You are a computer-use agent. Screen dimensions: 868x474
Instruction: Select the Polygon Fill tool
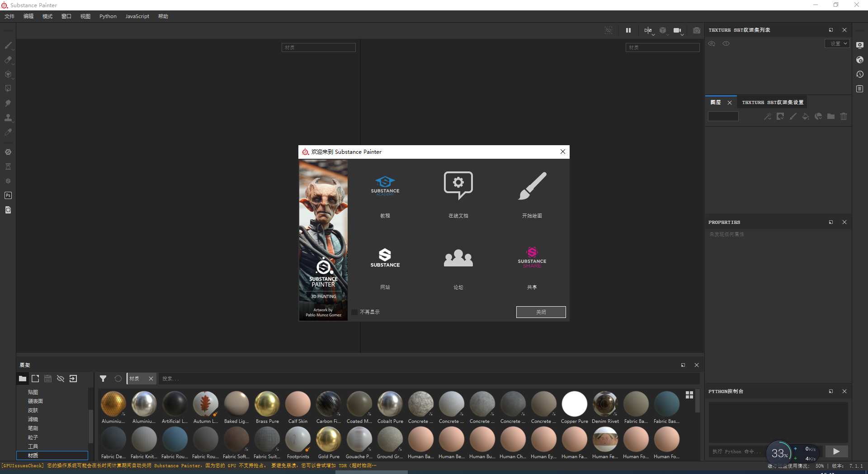[x=8, y=89]
